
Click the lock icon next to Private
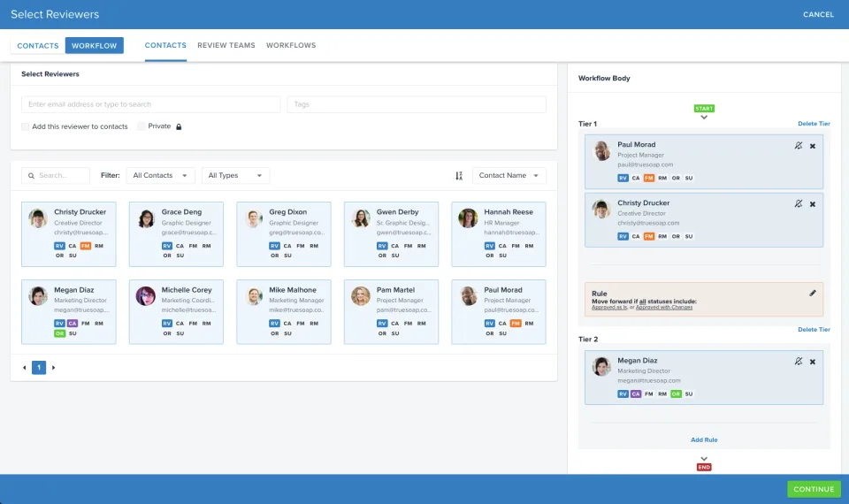[179, 126]
